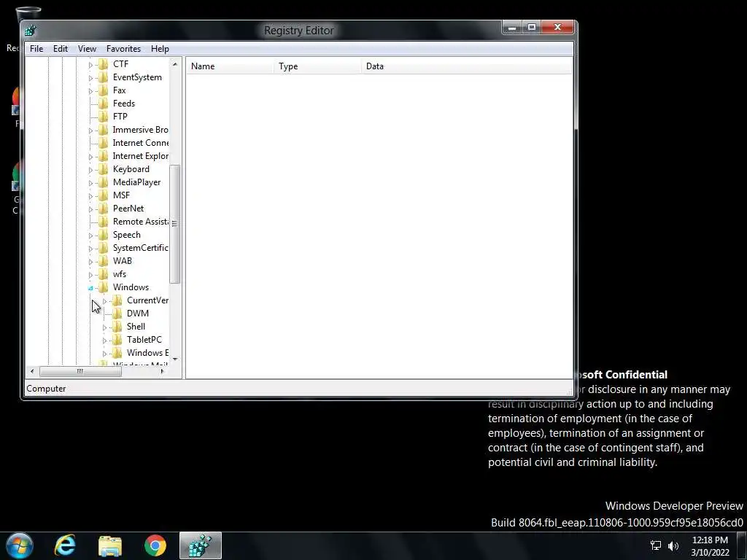Screen dimensions: 747x560
Task: Click the Type column header
Action: (x=318, y=66)
